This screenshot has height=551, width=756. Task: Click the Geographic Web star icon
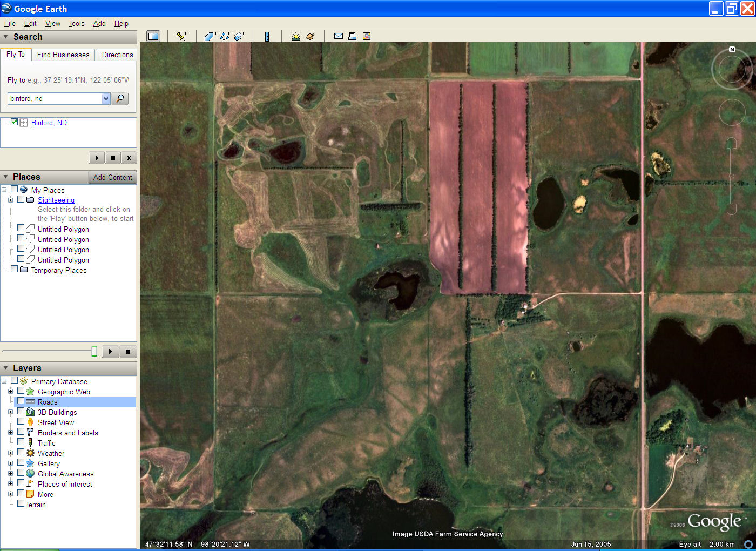coord(30,392)
